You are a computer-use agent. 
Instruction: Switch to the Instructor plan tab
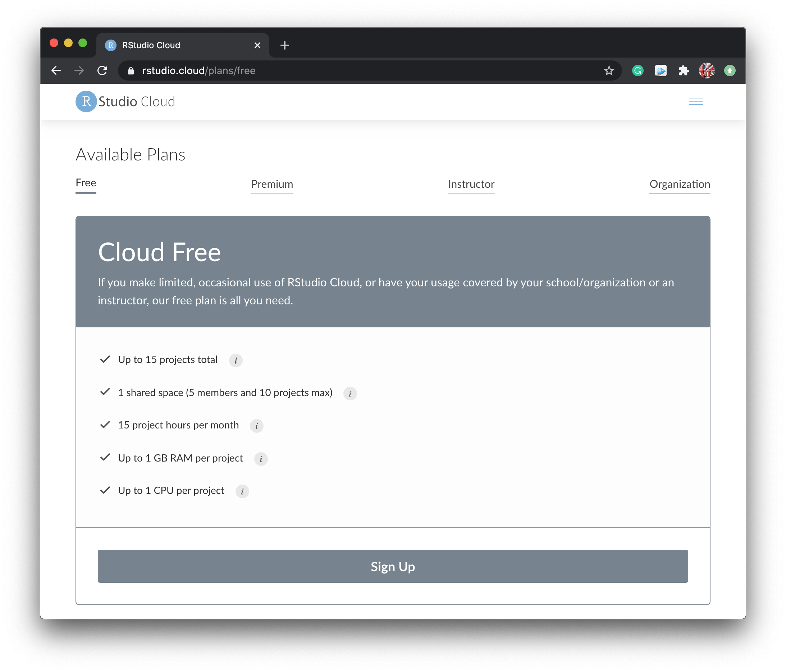471,185
